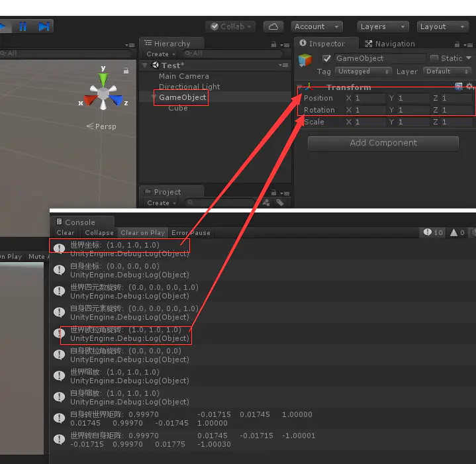This screenshot has width=476, height=464.
Task: Open the Static flags dropdown arrow
Action: tap(469, 58)
